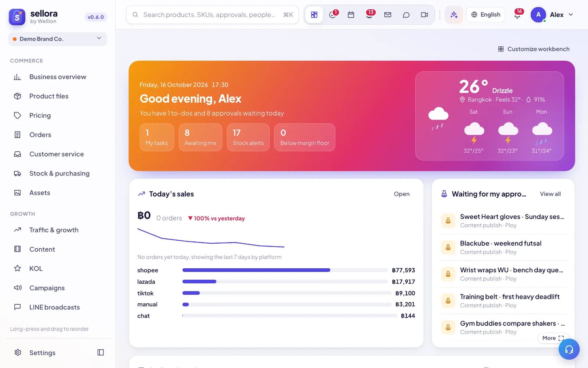Open the headset support chat button
Image resolution: width=588 pixels, height=368 pixels.
tap(569, 349)
